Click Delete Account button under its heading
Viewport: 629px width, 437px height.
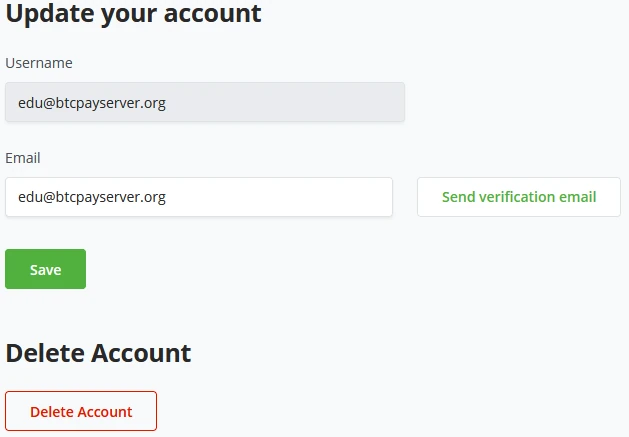pyautogui.click(x=81, y=411)
